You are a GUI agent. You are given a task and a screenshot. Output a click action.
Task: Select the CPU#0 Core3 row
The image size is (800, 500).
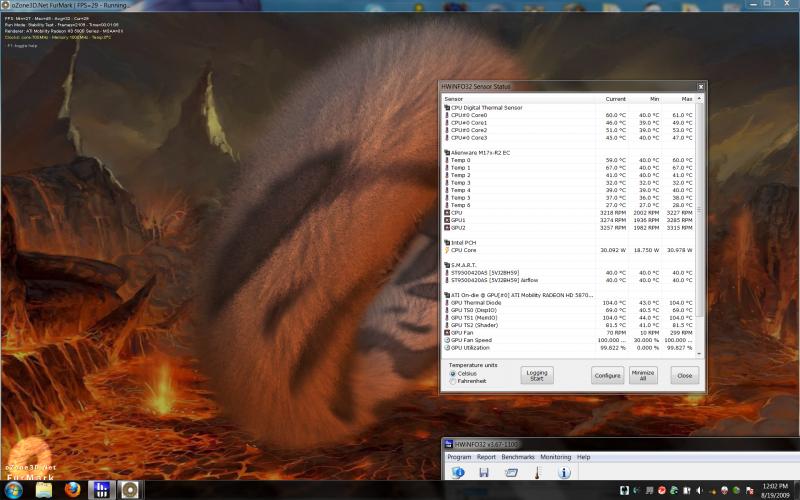(568, 138)
